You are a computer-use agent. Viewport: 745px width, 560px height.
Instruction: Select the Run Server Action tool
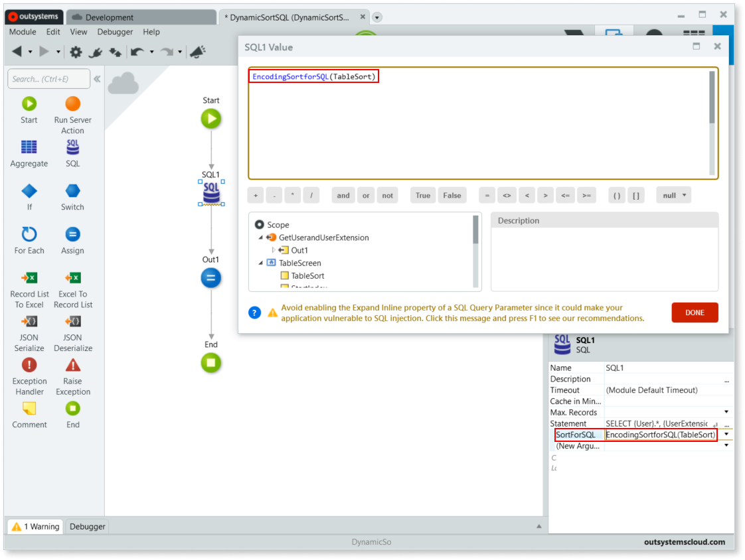(72, 104)
